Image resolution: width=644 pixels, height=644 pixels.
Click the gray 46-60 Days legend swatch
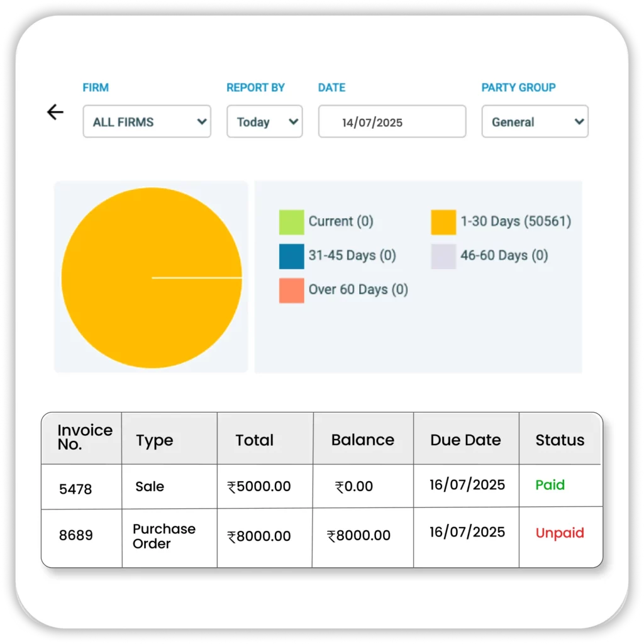[x=443, y=256]
